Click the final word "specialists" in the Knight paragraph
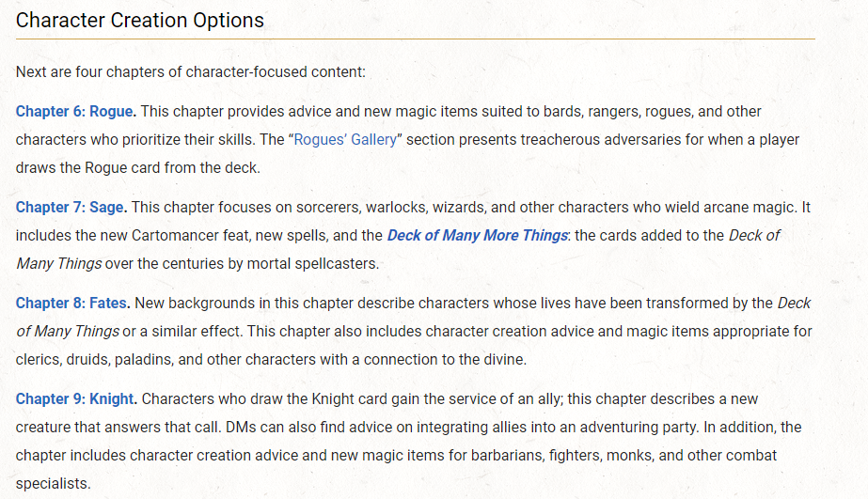 52,484
